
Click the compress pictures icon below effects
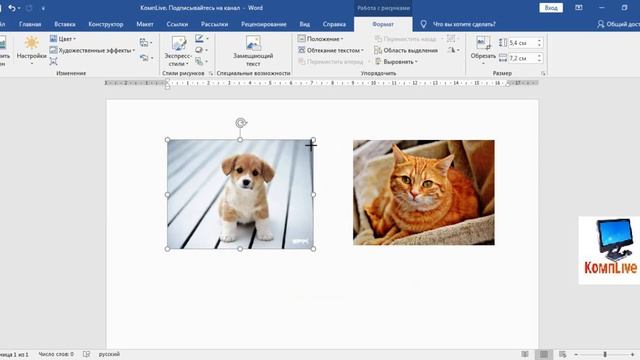click(53, 62)
